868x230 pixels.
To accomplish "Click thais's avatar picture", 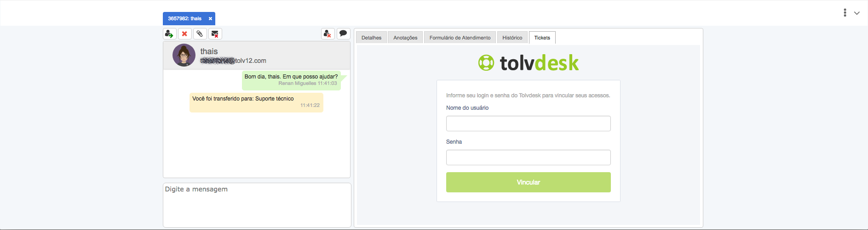I will tap(184, 55).
